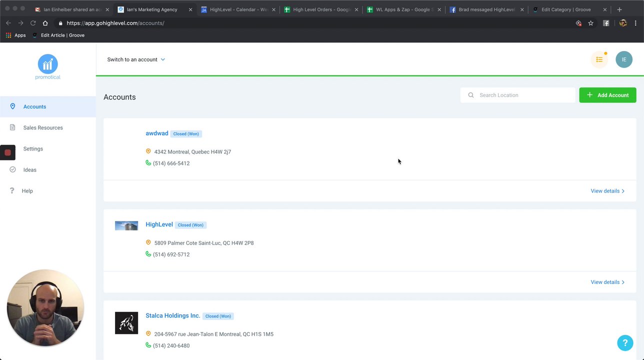Expand View details for HighLevel account

pyautogui.click(x=607, y=282)
